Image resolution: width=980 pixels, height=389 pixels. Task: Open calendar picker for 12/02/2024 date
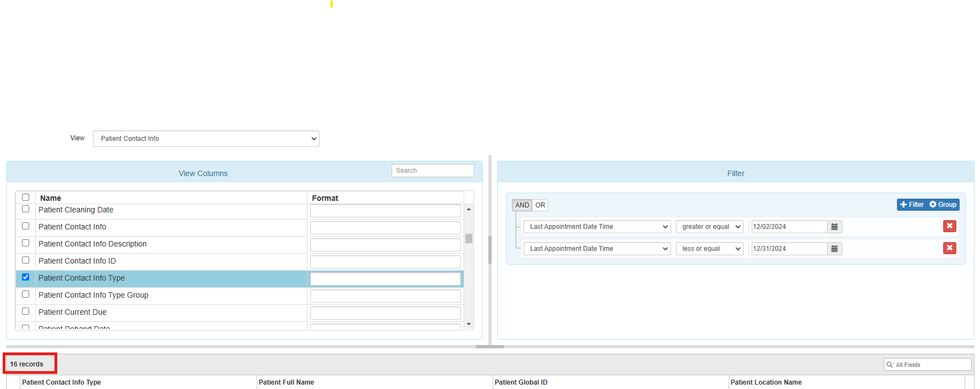pos(834,227)
